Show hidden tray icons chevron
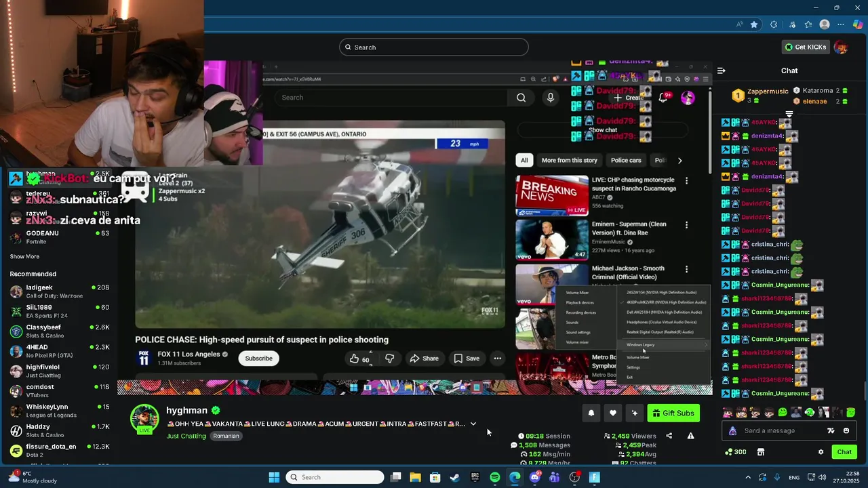 tap(748, 477)
